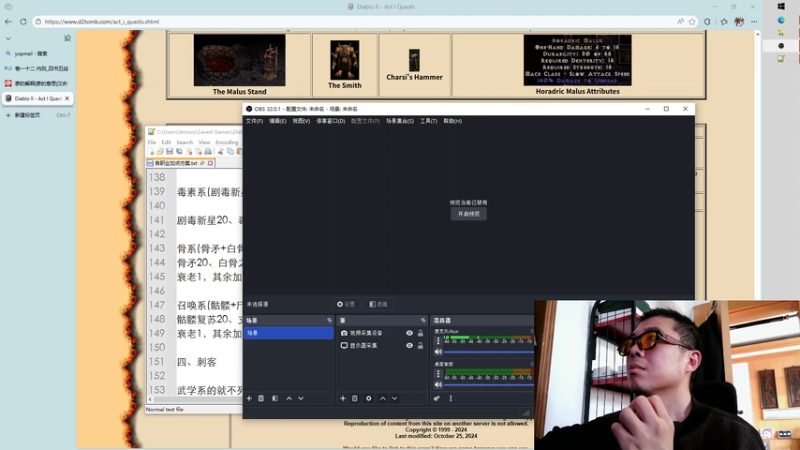Pop out the Scenes dock

coord(329,320)
